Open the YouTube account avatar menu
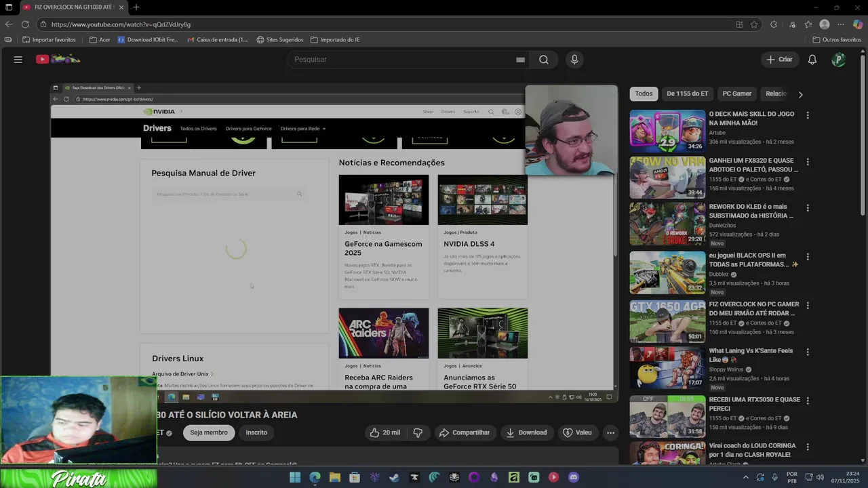The height and width of the screenshot is (488, 868). coord(839,60)
